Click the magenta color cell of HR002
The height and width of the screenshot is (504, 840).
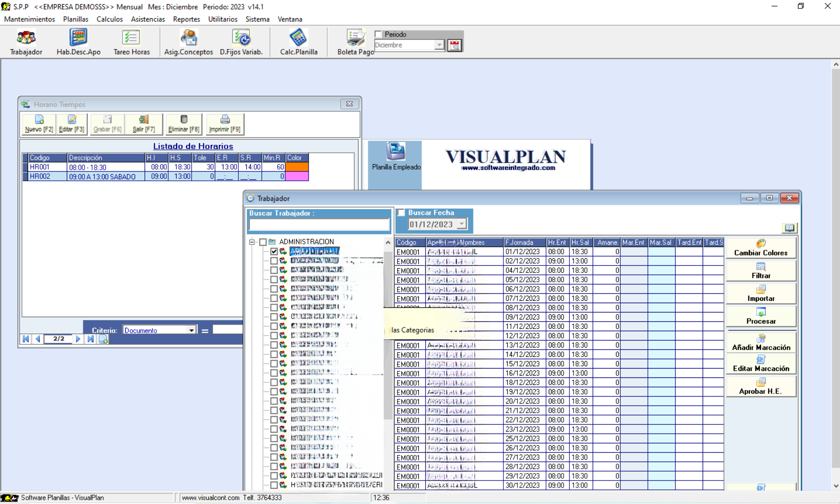297,176
